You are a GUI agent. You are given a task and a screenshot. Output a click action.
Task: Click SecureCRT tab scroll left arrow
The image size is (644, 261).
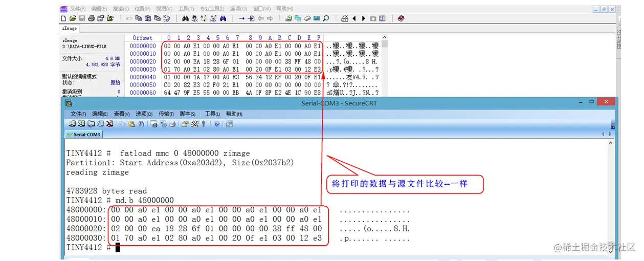tap(603, 134)
